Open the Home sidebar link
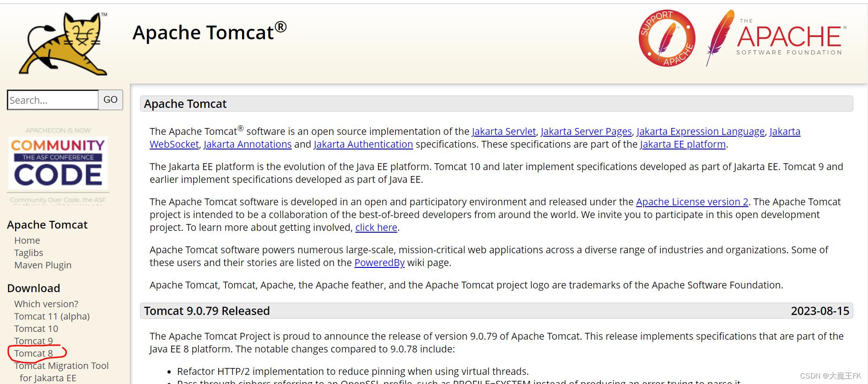Screen dimensions: 868x384 click(x=27, y=240)
